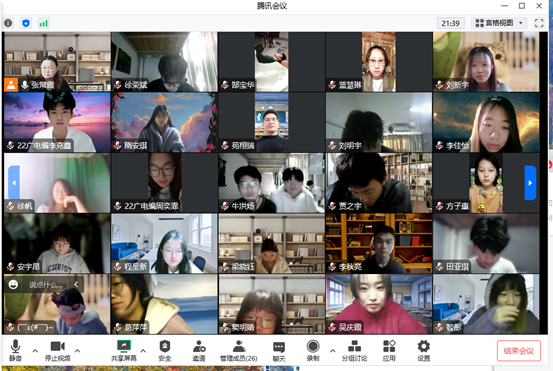Open 设置 settings gear
Screen dimensions: 553x371
(x=424, y=351)
